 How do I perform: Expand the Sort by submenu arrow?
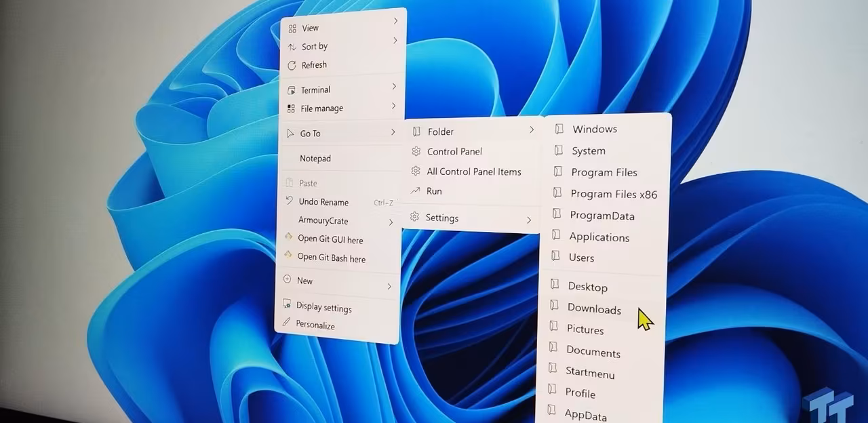tap(395, 41)
